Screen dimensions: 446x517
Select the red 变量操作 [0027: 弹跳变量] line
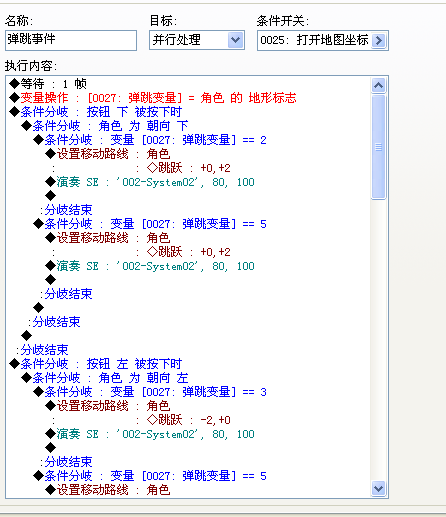click(x=153, y=98)
